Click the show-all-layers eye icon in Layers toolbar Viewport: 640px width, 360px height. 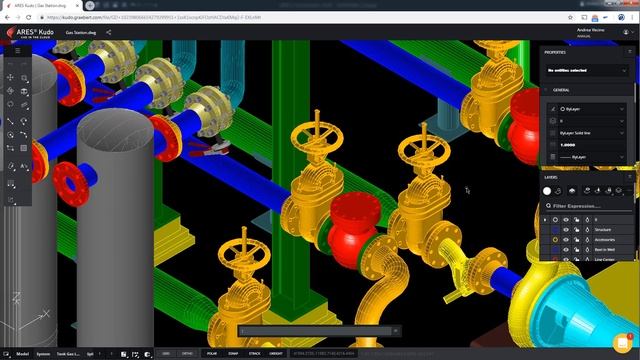572,191
